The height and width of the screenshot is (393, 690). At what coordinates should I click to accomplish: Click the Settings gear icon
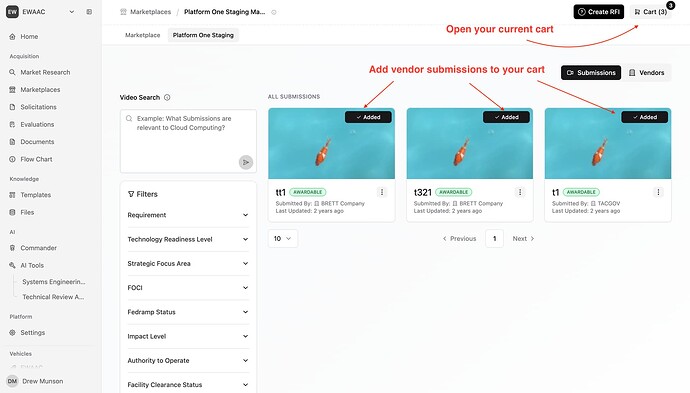pyautogui.click(x=12, y=333)
